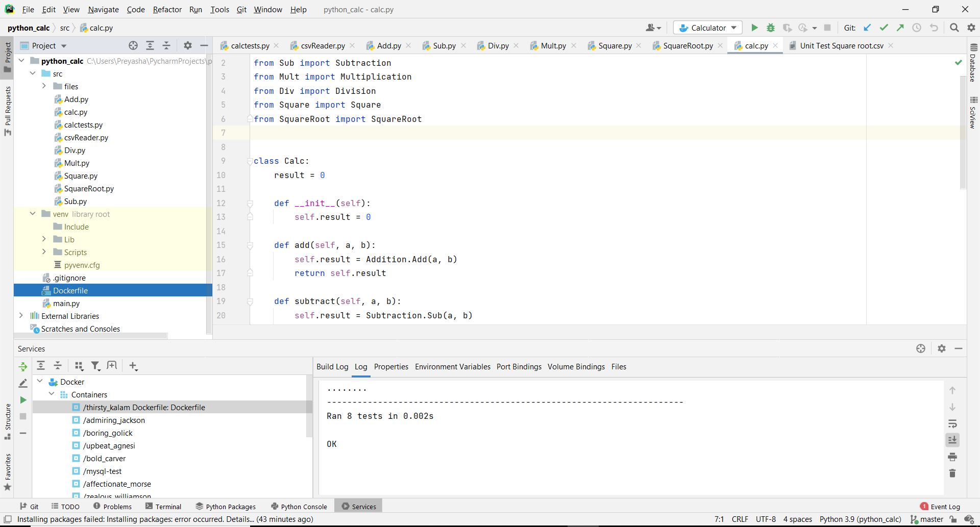Open Project panel options gear
This screenshot has height=527, width=980.
pos(188,45)
